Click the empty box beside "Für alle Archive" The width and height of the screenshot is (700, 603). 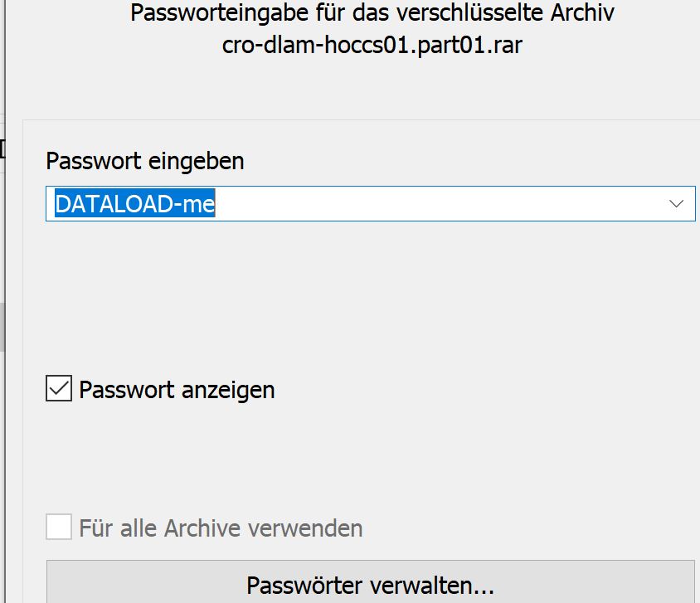pyautogui.click(x=59, y=527)
